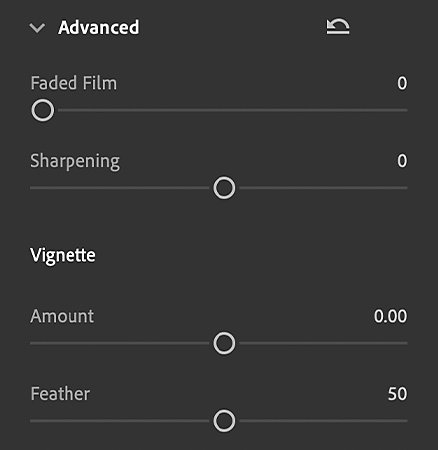This screenshot has height=450, width=438.
Task: Select the Amount value 0.00 field
Action: [x=390, y=316]
